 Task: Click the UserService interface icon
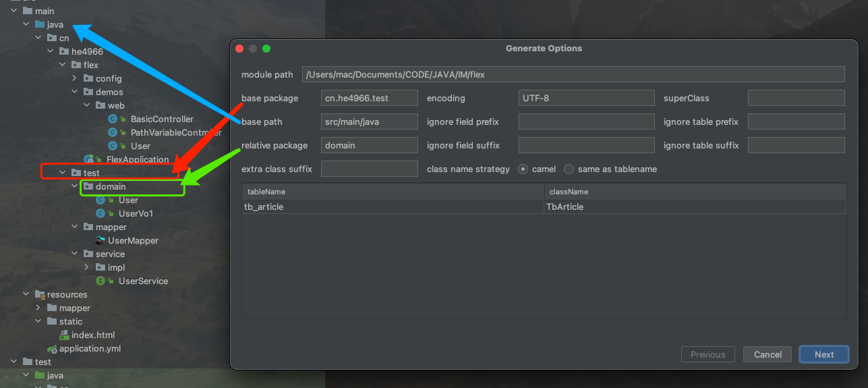[x=100, y=281]
